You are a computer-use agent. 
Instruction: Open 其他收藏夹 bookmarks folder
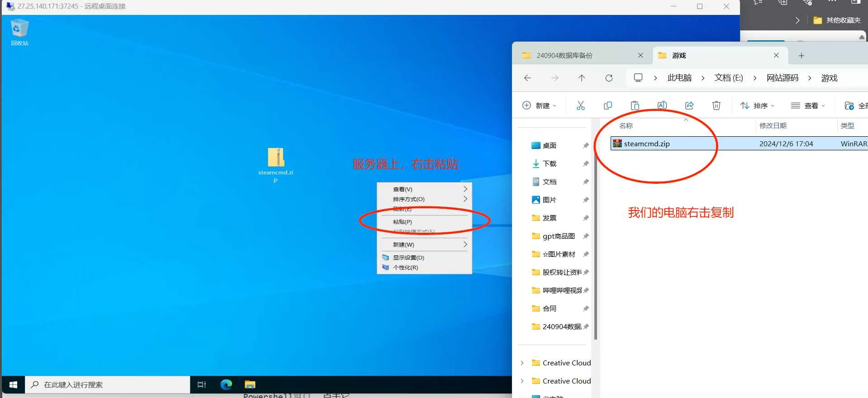click(837, 20)
